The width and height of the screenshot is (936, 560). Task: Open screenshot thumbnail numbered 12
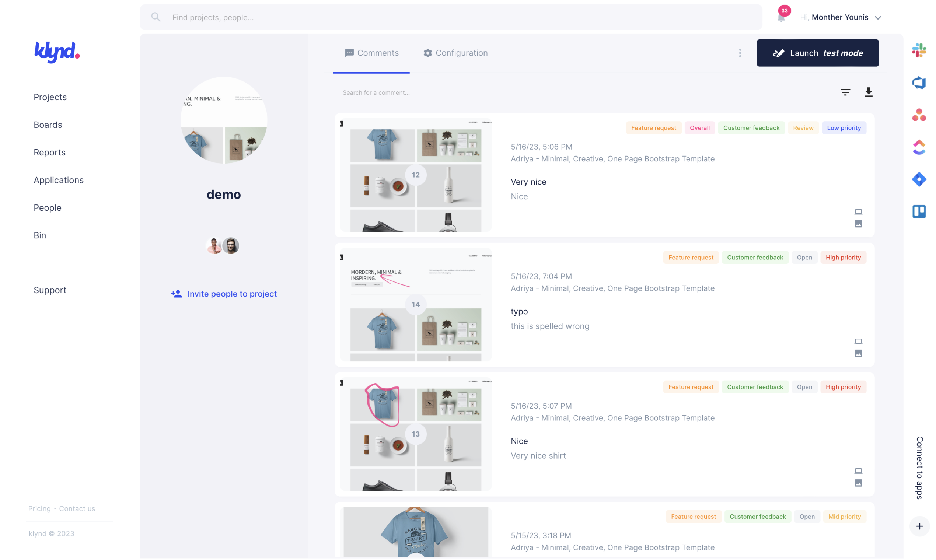pyautogui.click(x=416, y=175)
